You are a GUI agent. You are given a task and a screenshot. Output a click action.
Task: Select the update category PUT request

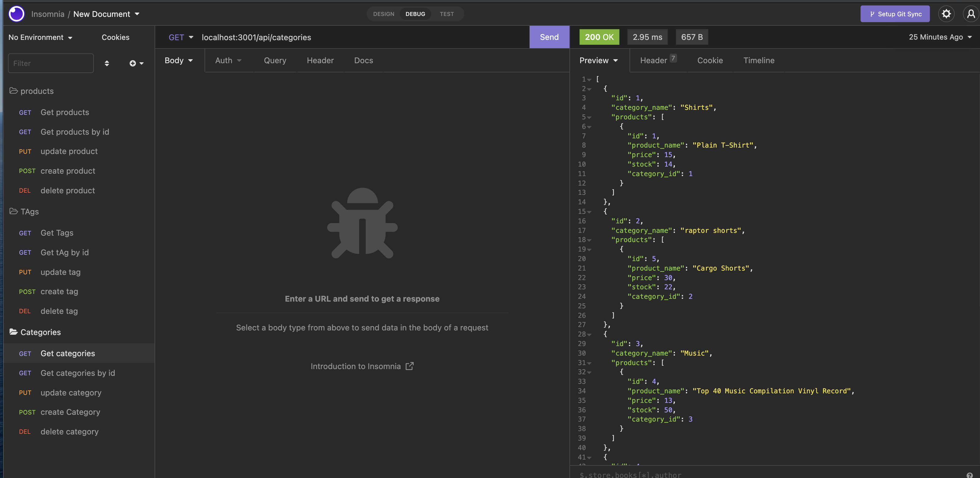[79, 392]
